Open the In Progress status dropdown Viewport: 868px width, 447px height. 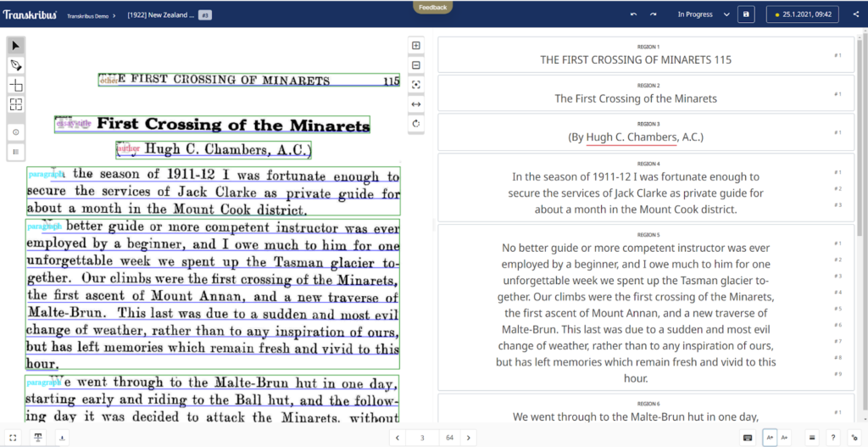tap(704, 14)
